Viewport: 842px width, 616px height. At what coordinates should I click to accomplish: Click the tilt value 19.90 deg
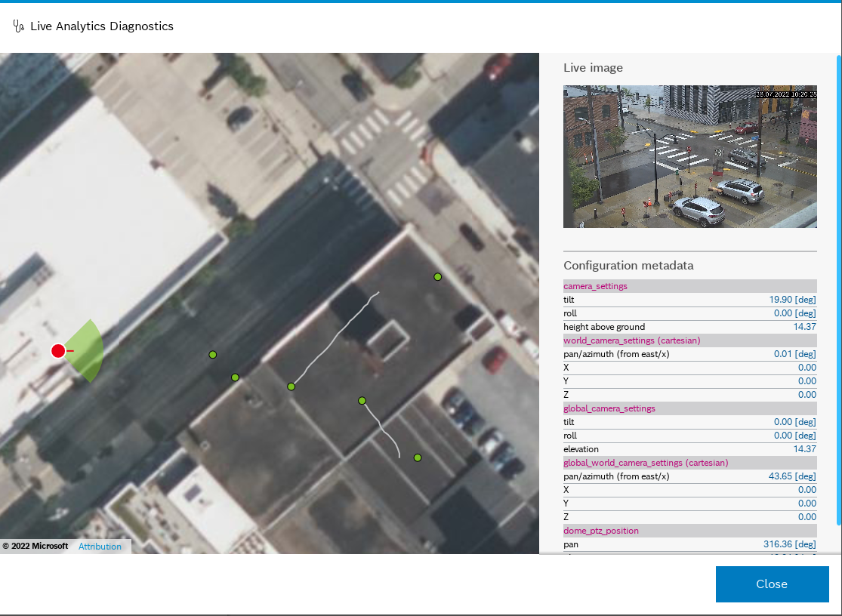[792, 300]
